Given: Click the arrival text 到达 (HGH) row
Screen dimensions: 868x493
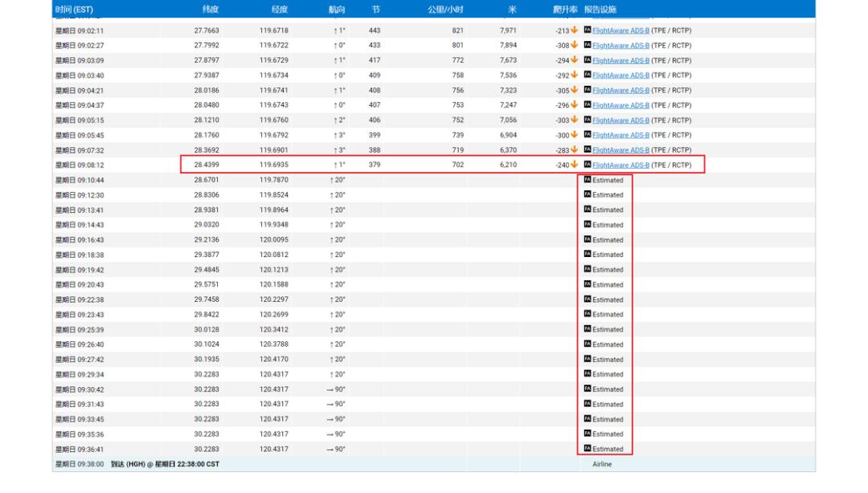Looking at the screenshot, I should point(165,464).
